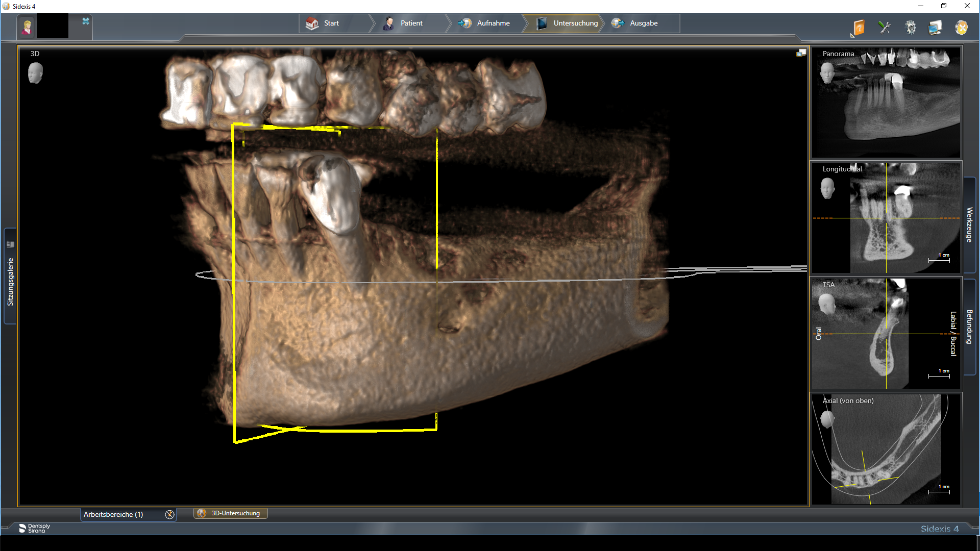The image size is (980, 551).
Task: Open the orange help book icon
Action: point(859,28)
